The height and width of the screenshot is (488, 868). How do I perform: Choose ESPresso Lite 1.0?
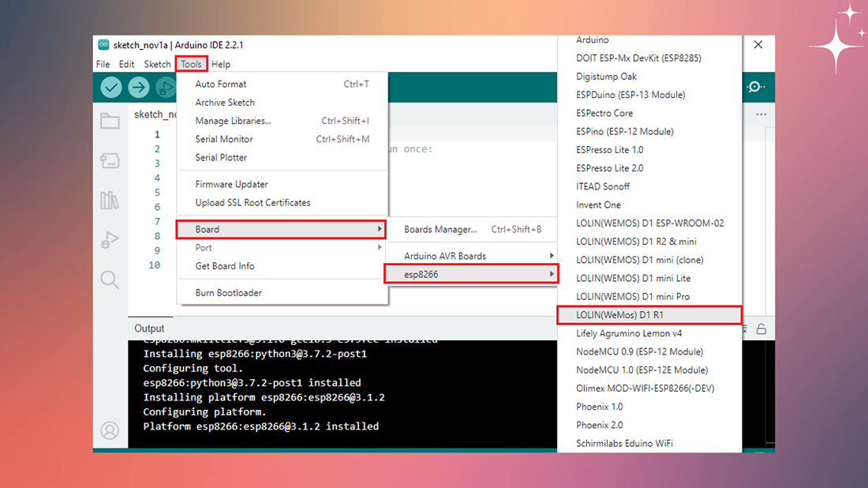pyautogui.click(x=649, y=149)
